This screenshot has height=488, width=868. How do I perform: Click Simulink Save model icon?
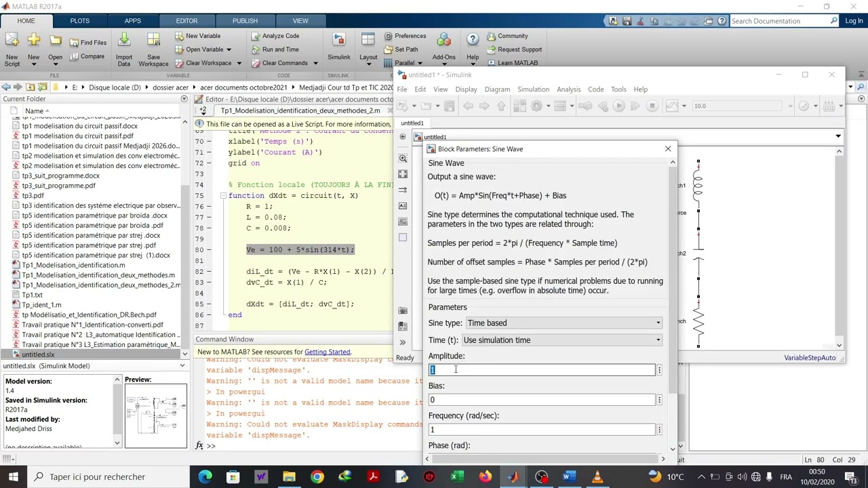click(x=449, y=106)
